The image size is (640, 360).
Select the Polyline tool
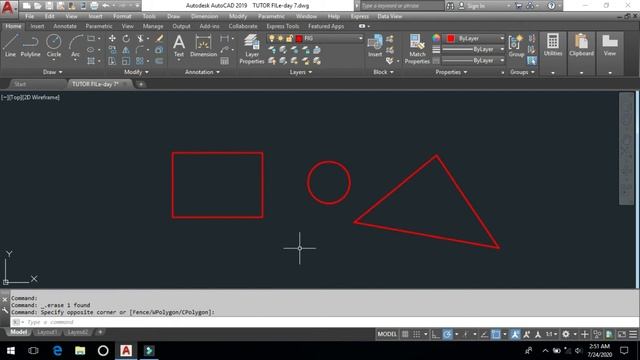tap(30, 45)
